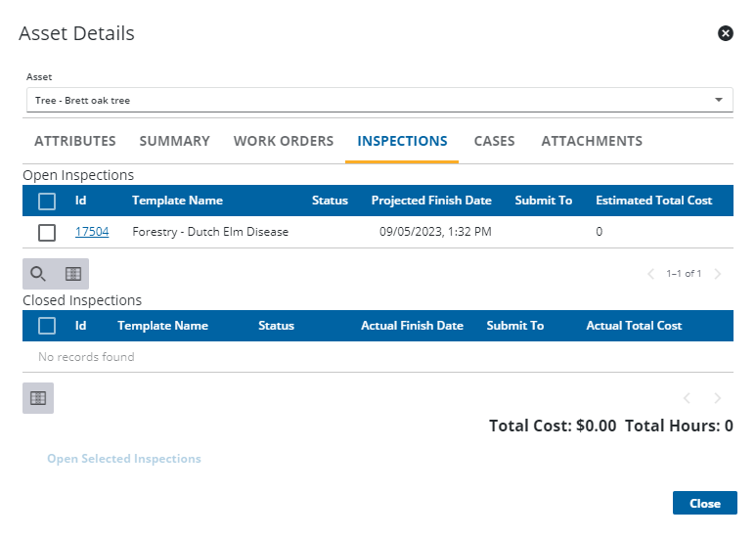Screen dimensions: 756x539
Task: Click the Tree - Brett oak tree combo box
Action: (372, 100)
